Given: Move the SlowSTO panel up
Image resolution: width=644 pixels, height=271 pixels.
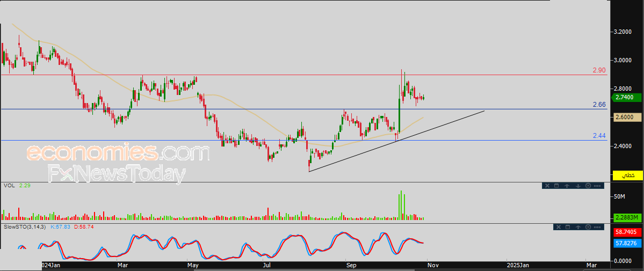Looking at the screenshot, I should tap(578, 227).
